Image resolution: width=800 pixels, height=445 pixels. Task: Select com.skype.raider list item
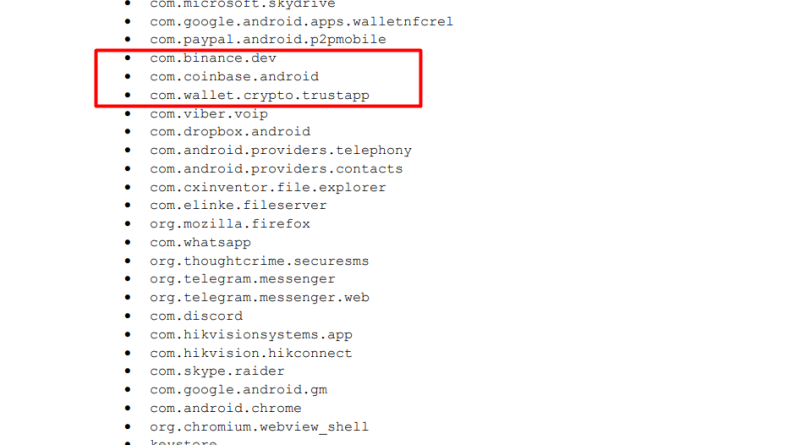[217, 371]
